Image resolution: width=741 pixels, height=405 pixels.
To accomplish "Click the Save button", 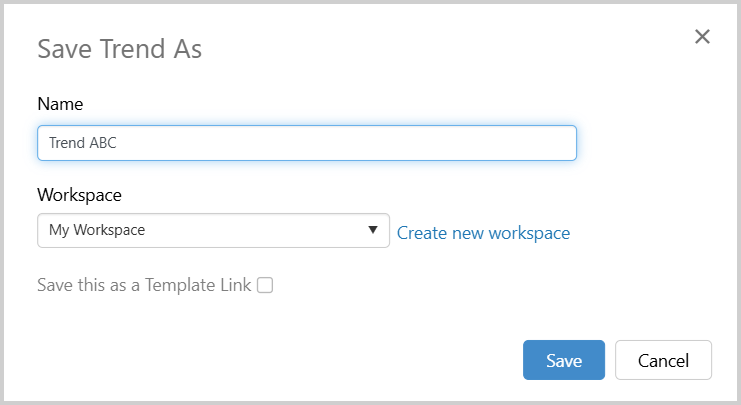I will (x=563, y=360).
